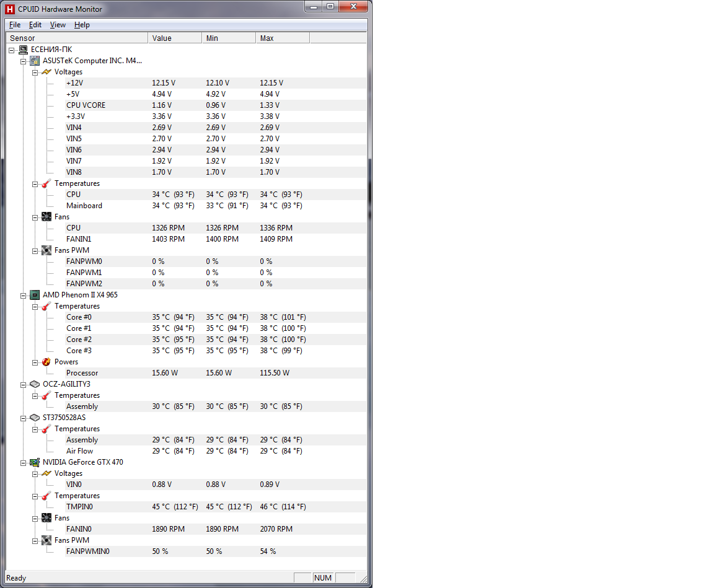The height and width of the screenshot is (588, 714).
Task: Click the fan icon beside ASUSTeK Fans PWM
Action: point(46,250)
